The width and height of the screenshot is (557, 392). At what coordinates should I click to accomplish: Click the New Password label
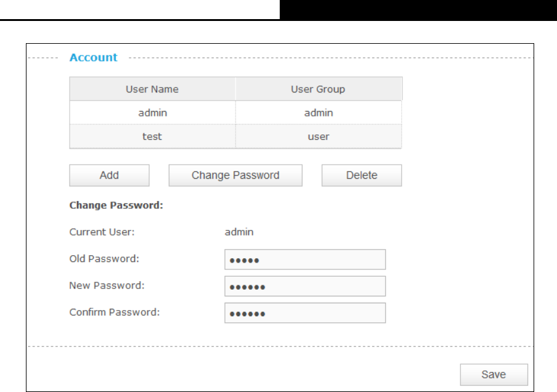107,285
